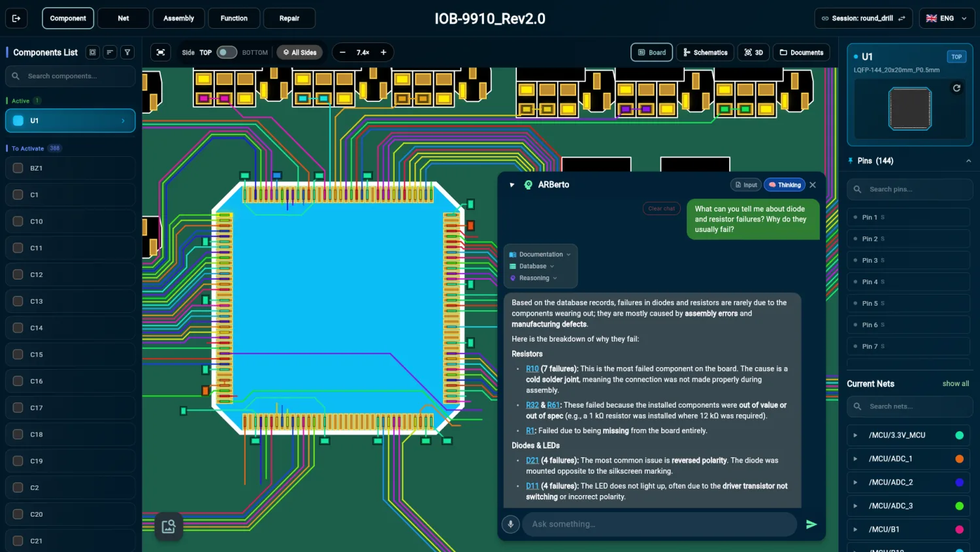Open the R32 link in chat

(x=532, y=405)
